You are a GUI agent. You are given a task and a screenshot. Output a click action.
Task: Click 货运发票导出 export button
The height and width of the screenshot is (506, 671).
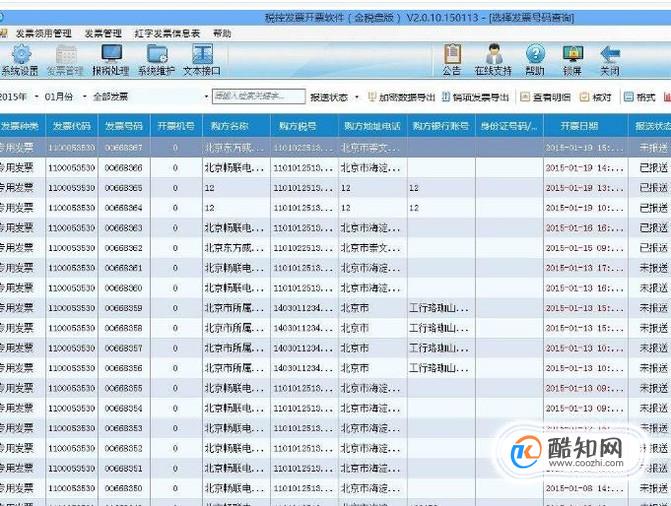click(x=475, y=97)
